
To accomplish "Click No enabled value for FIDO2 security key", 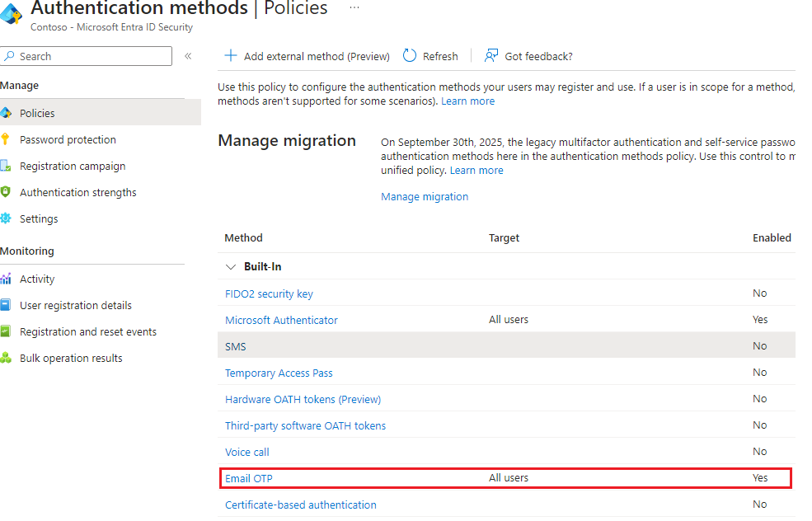I will [x=760, y=293].
